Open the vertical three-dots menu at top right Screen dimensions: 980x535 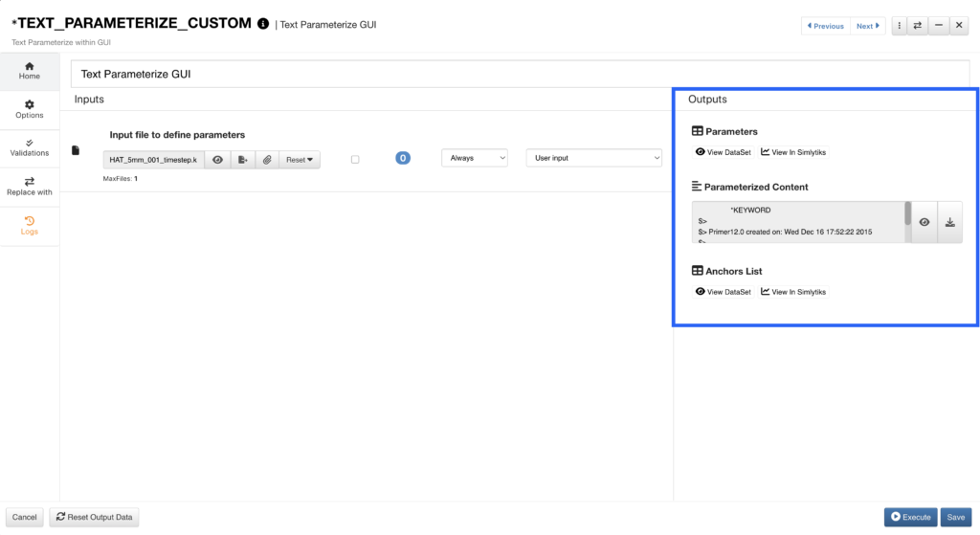[x=900, y=26]
